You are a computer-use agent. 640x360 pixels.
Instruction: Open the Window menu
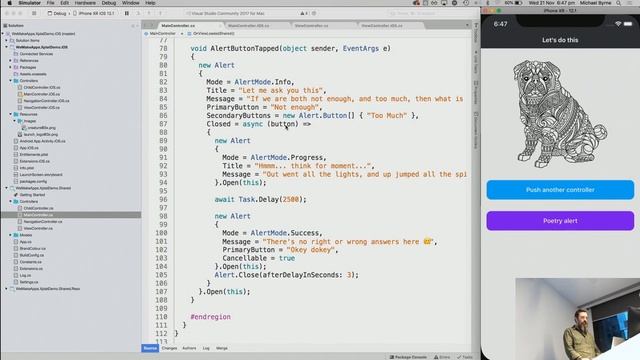[131, 3]
